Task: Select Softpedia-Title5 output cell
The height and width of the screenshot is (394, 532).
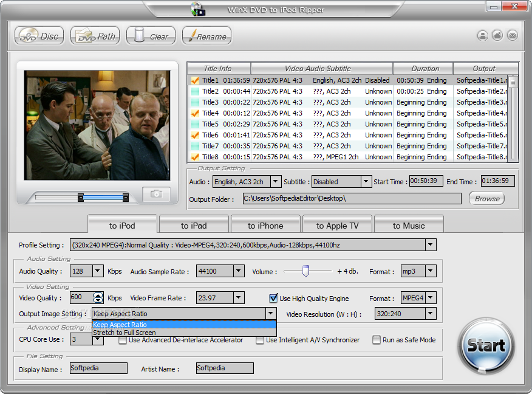Action: pos(482,124)
